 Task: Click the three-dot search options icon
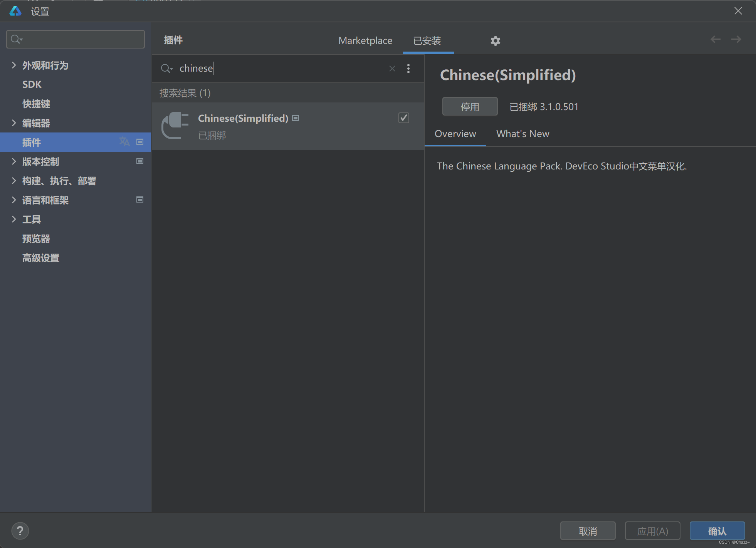click(x=408, y=68)
